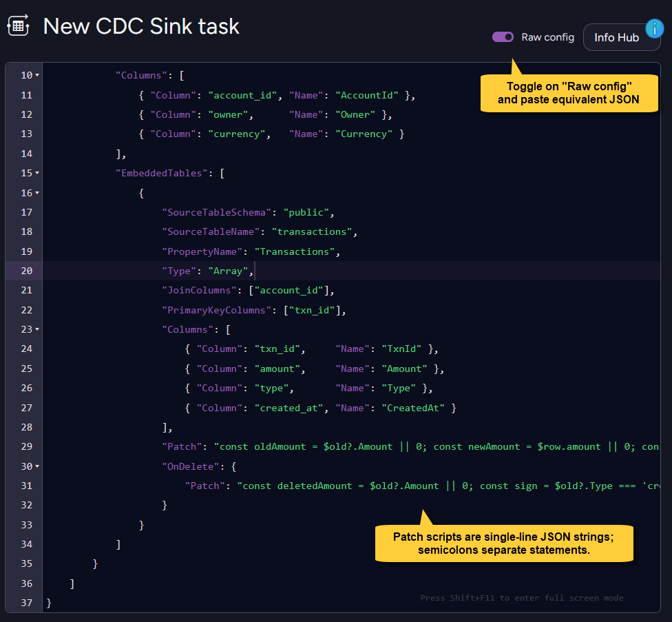The width and height of the screenshot is (672, 622).
Task: Click the New CDC Sink task title
Action: pos(141,26)
